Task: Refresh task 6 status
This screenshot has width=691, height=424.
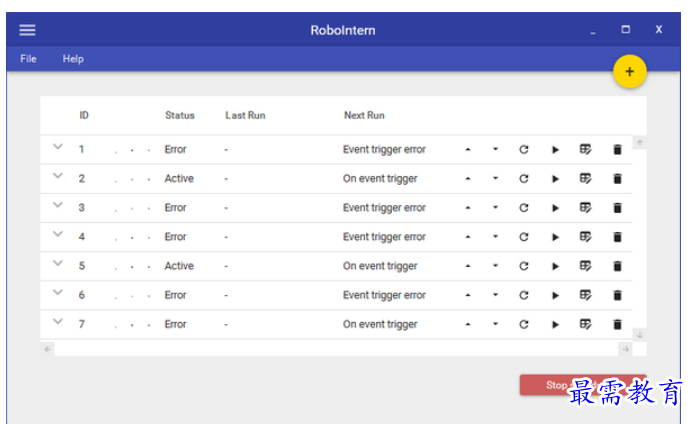Action: (x=524, y=295)
